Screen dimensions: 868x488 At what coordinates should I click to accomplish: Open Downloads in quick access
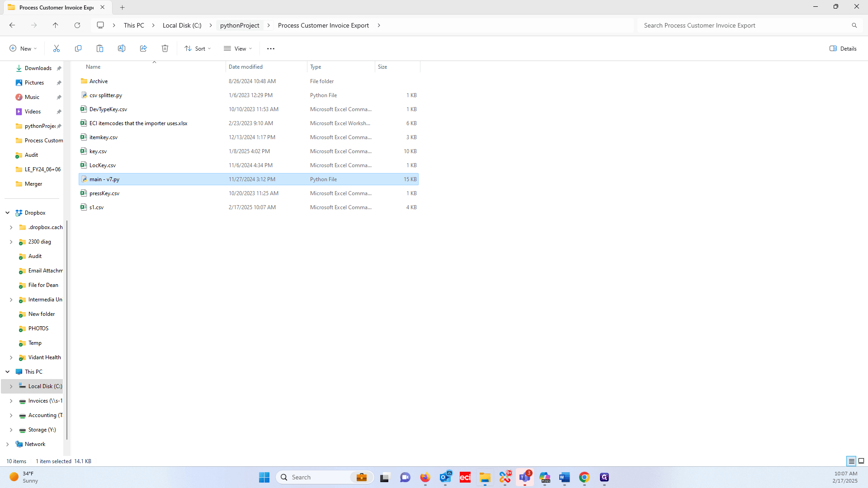pyautogui.click(x=38, y=68)
